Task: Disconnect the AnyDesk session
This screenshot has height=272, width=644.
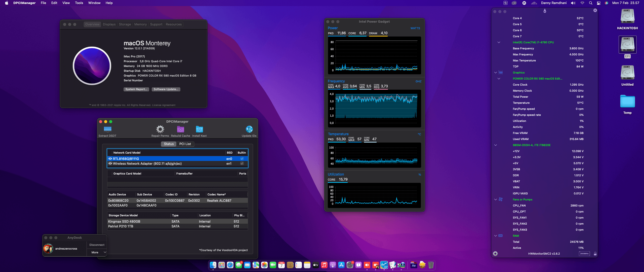Action: point(97,245)
